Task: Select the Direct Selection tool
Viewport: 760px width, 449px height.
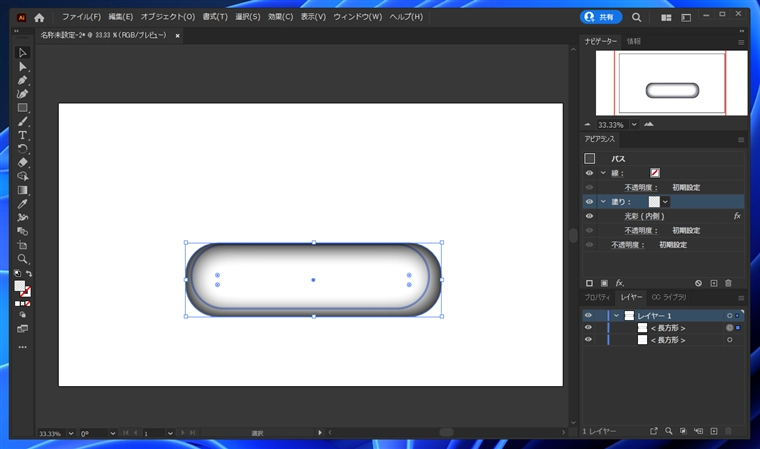Action: (22, 66)
